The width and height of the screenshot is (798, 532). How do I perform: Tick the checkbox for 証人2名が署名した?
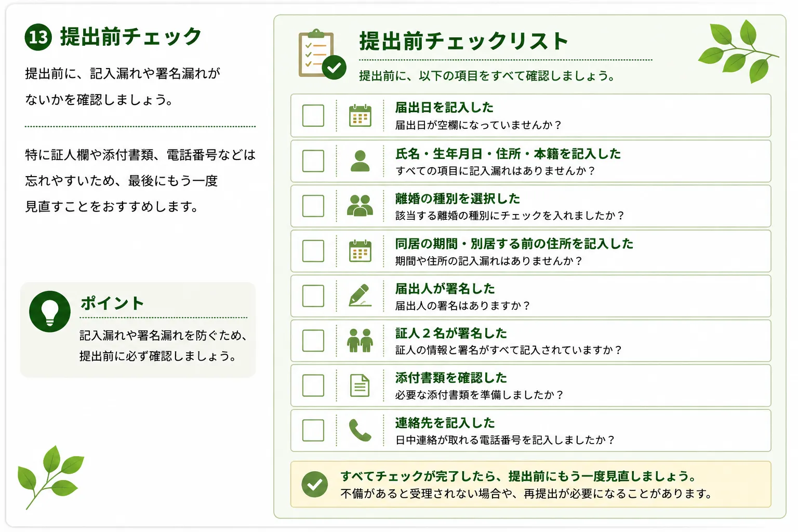pos(313,341)
